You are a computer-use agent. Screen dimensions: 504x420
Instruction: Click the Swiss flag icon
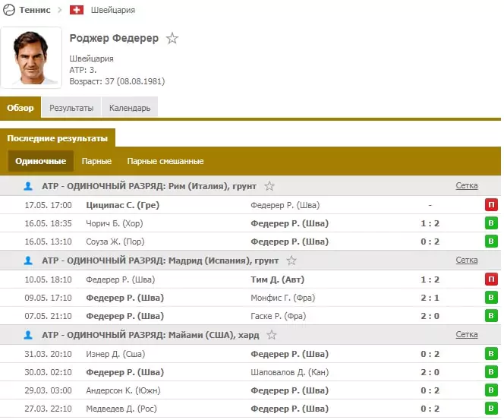tap(77, 10)
